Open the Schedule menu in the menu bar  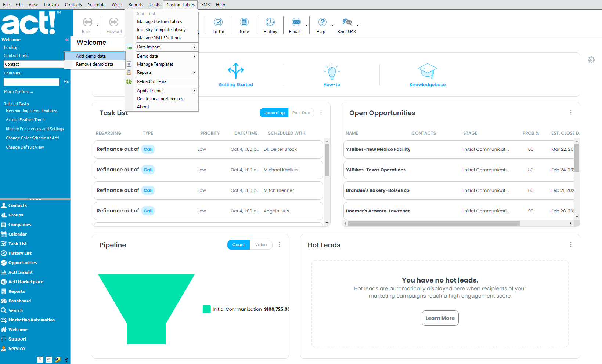tap(97, 5)
